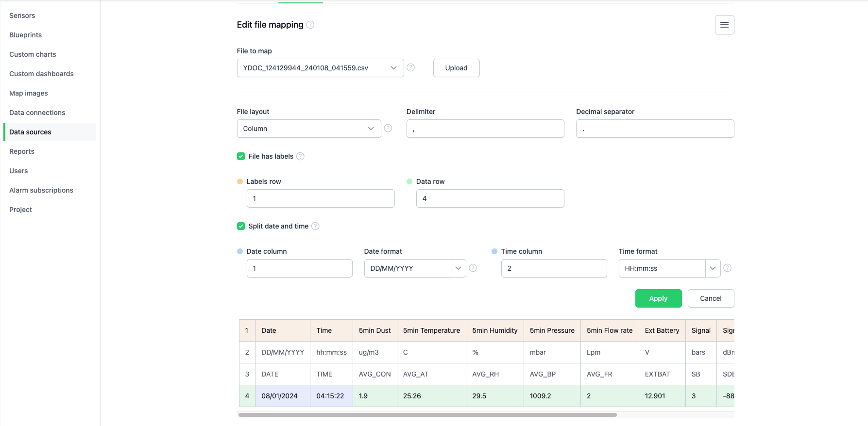Image resolution: width=868 pixels, height=426 pixels.
Task: Click the 1009.2 pressure value cell
Action: point(552,396)
